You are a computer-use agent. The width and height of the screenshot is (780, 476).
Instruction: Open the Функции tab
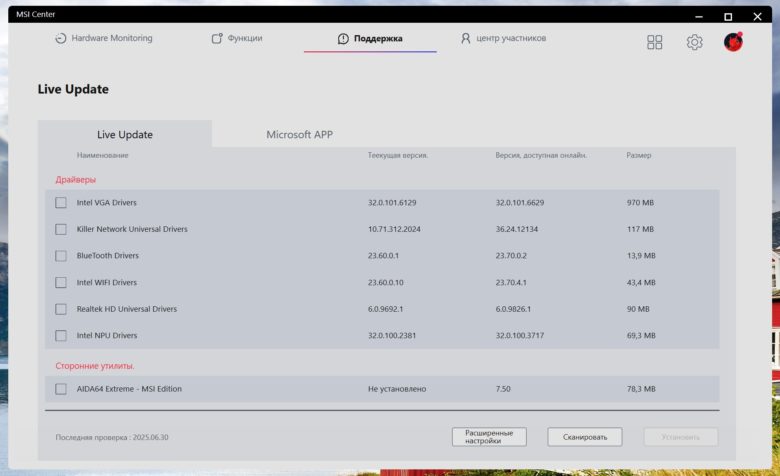point(237,38)
